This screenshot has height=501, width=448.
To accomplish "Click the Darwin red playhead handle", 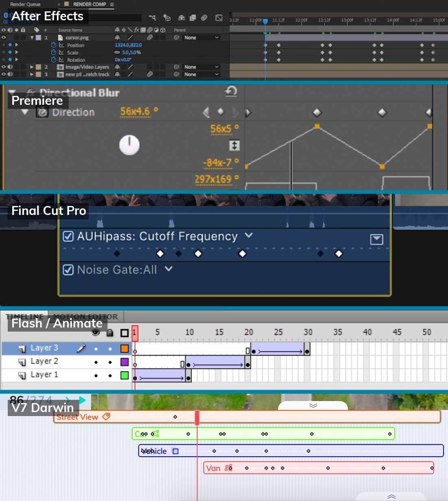I will [197, 417].
